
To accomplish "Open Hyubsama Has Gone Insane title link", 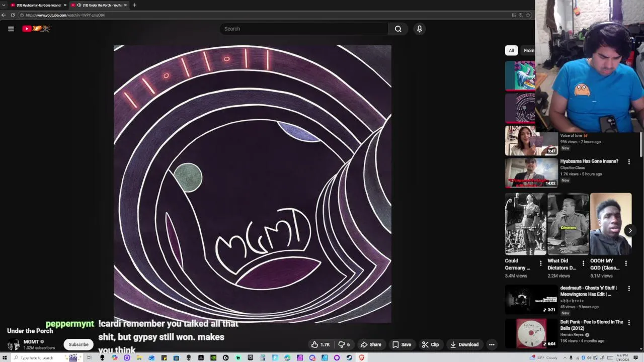I will click(589, 161).
